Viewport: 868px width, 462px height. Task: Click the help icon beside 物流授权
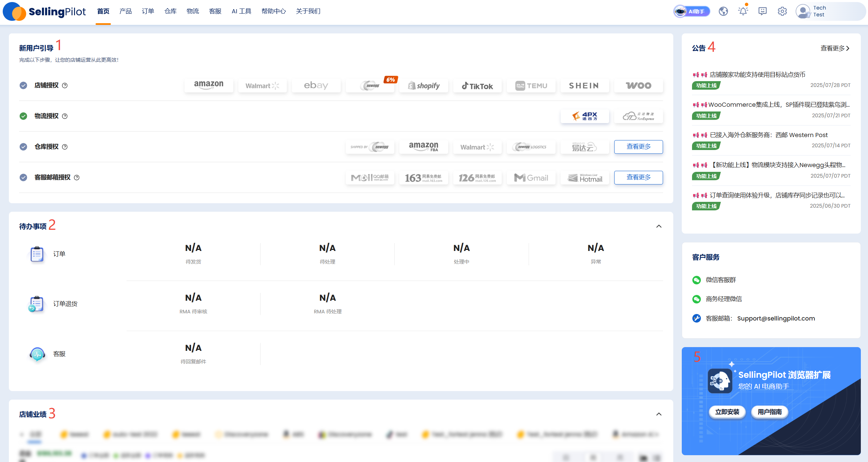coord(65,116)
